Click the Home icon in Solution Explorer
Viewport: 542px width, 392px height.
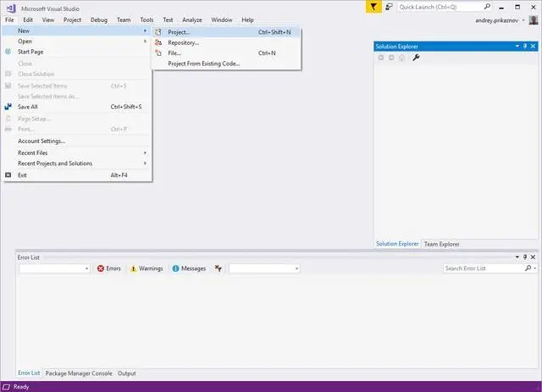coord(401,58)
